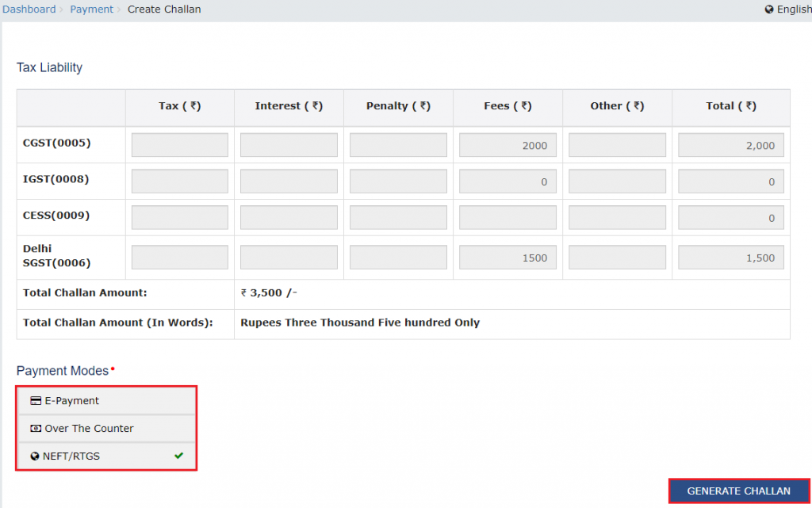This screenshot has height=508, width=812.
Task: Click the globe icon beside NEFT/RTGS
Action: coord(35,456)
